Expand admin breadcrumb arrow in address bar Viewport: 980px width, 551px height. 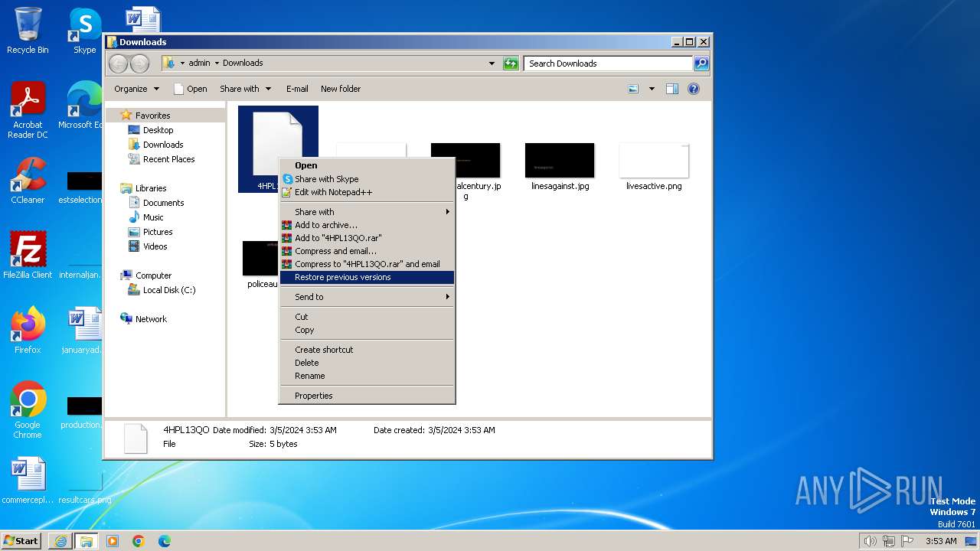217,64
